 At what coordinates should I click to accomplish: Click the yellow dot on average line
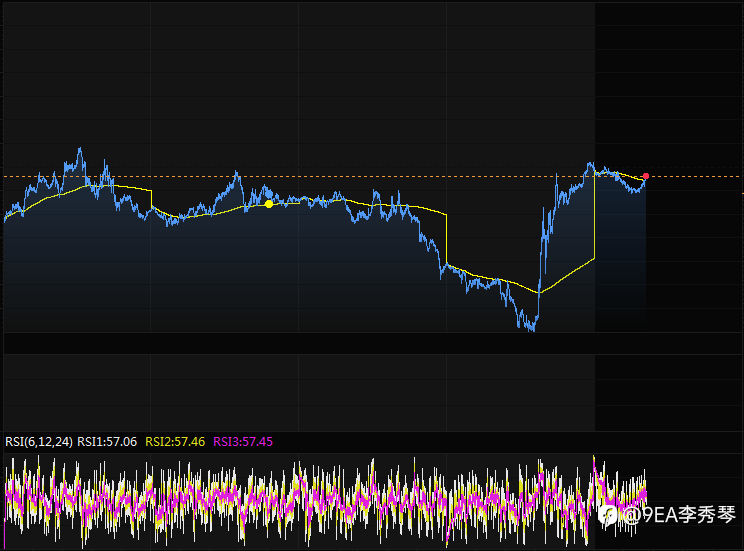[269, 204]
